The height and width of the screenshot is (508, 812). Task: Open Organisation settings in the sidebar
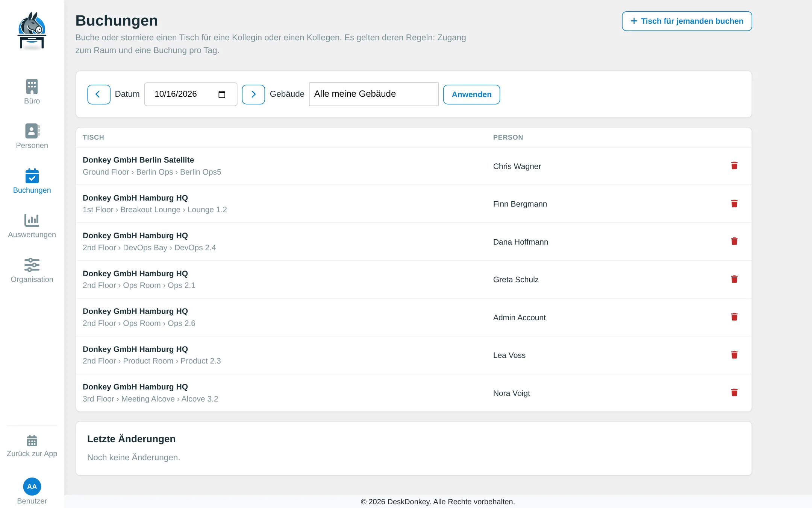[x=32, y=270]
